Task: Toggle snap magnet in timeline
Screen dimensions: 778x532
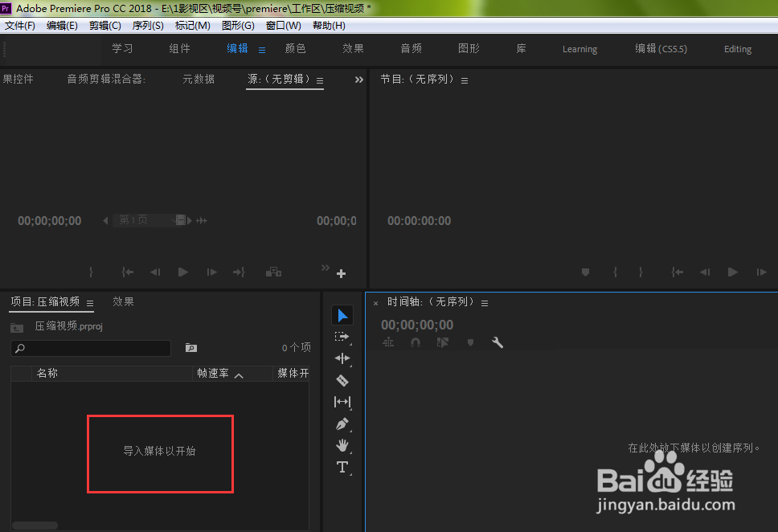Action: [416, 342]
